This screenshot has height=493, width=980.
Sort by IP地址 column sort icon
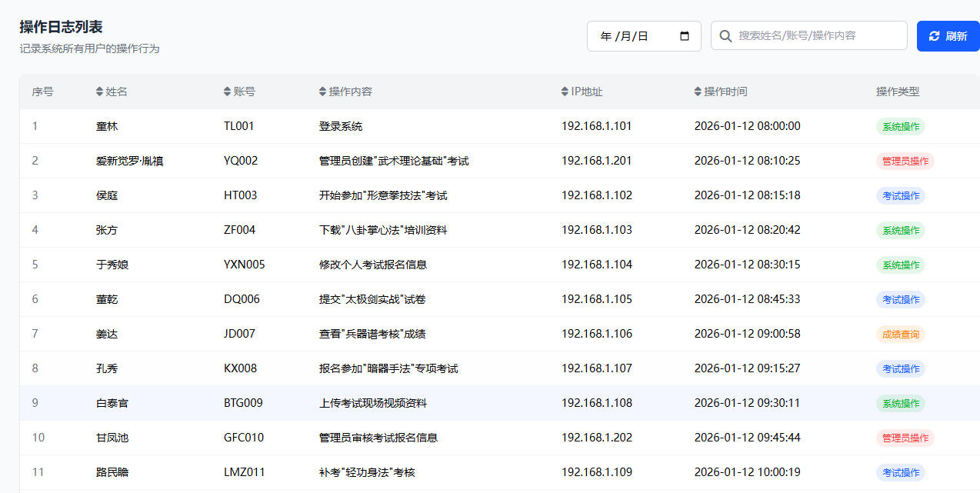[x=565, y=92]
